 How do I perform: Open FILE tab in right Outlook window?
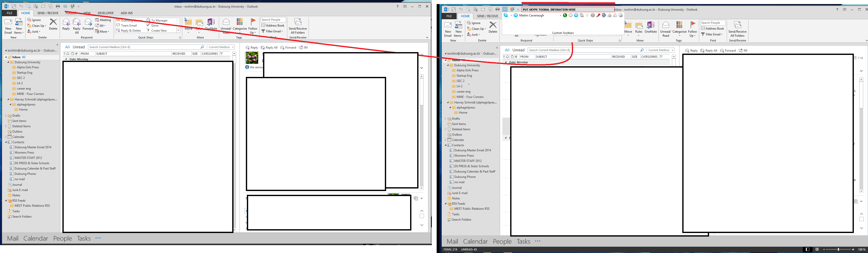(449, 16)
